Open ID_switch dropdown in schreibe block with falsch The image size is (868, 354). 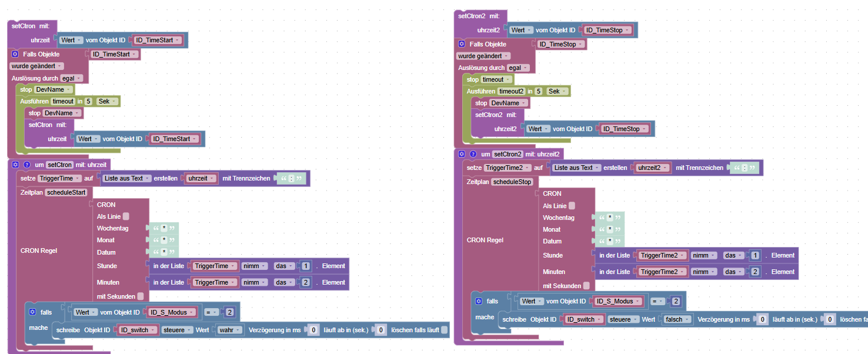tap(585, 319)
